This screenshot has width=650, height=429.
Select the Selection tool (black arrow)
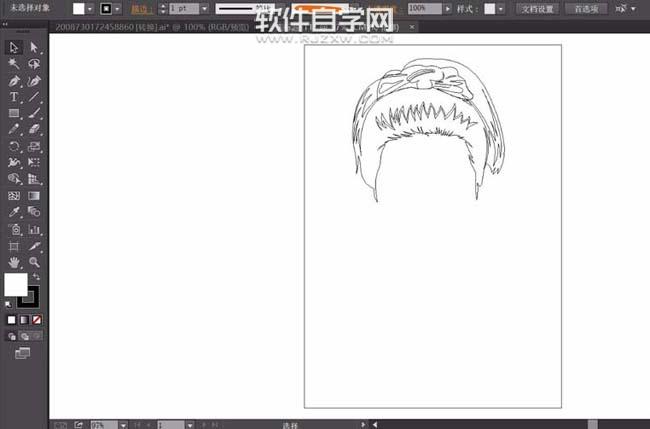coord(14,48)
